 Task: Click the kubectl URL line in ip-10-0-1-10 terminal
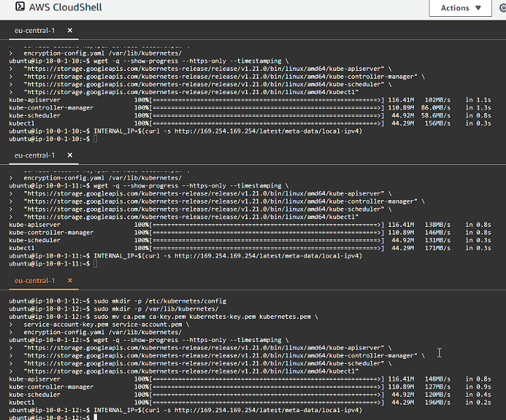tap(191, 92)
